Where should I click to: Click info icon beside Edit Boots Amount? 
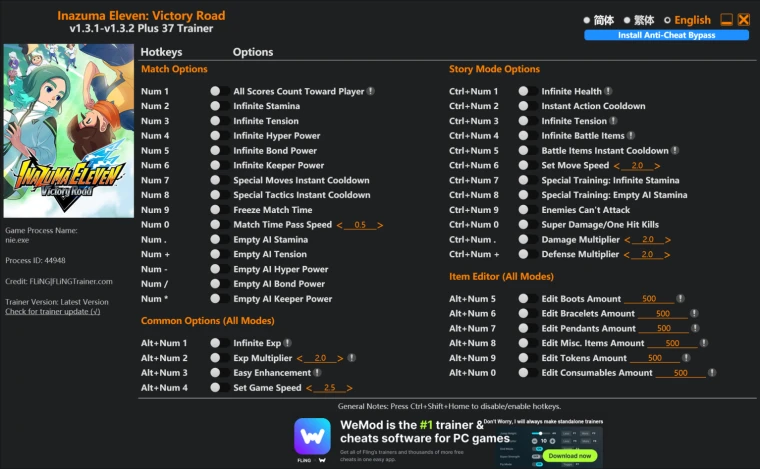click(x=680, y=299)
